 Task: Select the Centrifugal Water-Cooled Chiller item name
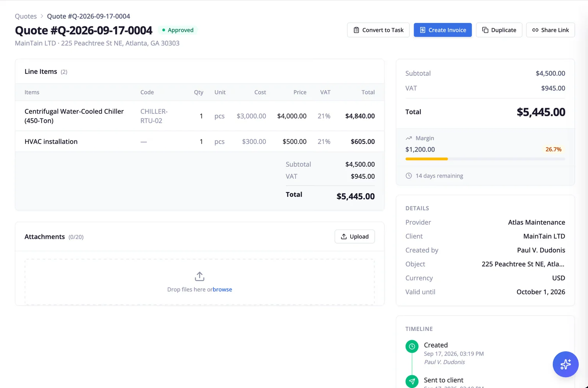pos(74,116)
